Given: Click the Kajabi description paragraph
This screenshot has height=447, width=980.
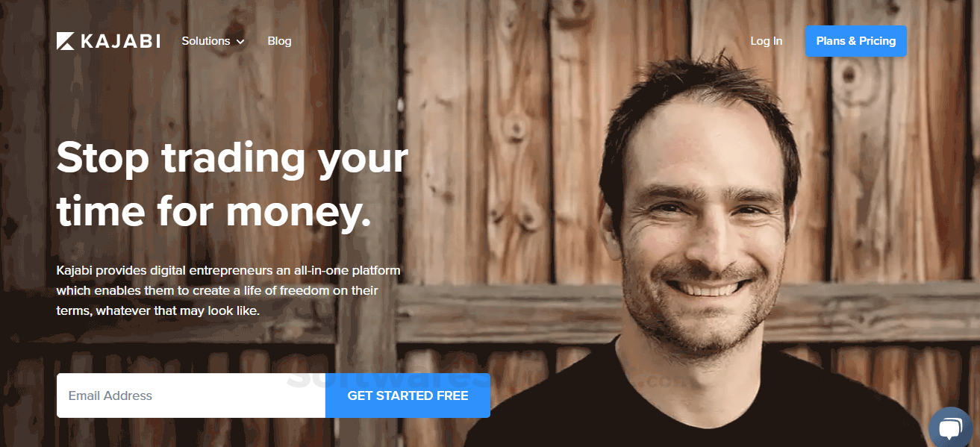Looking at the screenshot, I should click(x=228, y=290).
